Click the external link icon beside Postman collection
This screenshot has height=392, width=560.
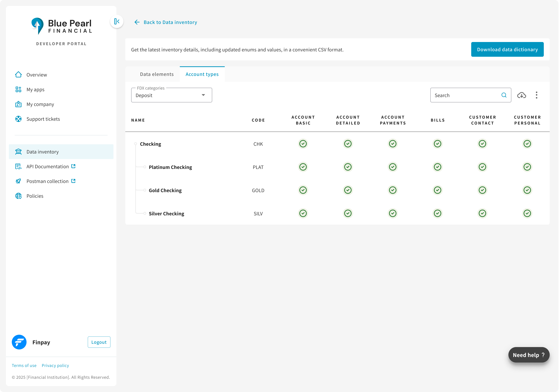(73, 181)
